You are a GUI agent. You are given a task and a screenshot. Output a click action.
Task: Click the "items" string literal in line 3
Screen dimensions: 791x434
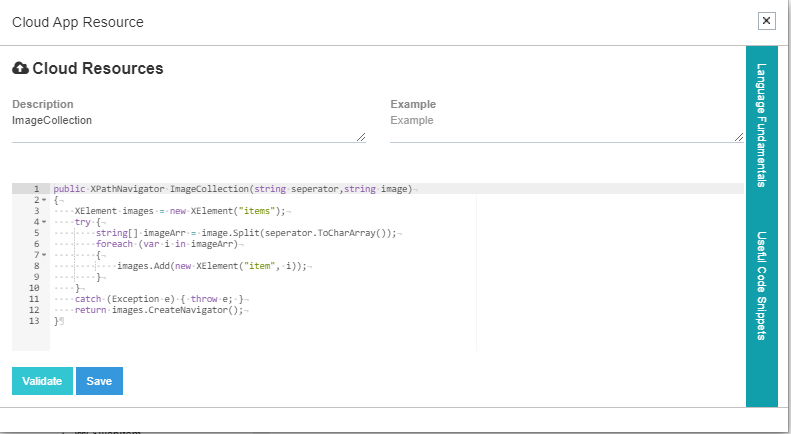(257, 211)
